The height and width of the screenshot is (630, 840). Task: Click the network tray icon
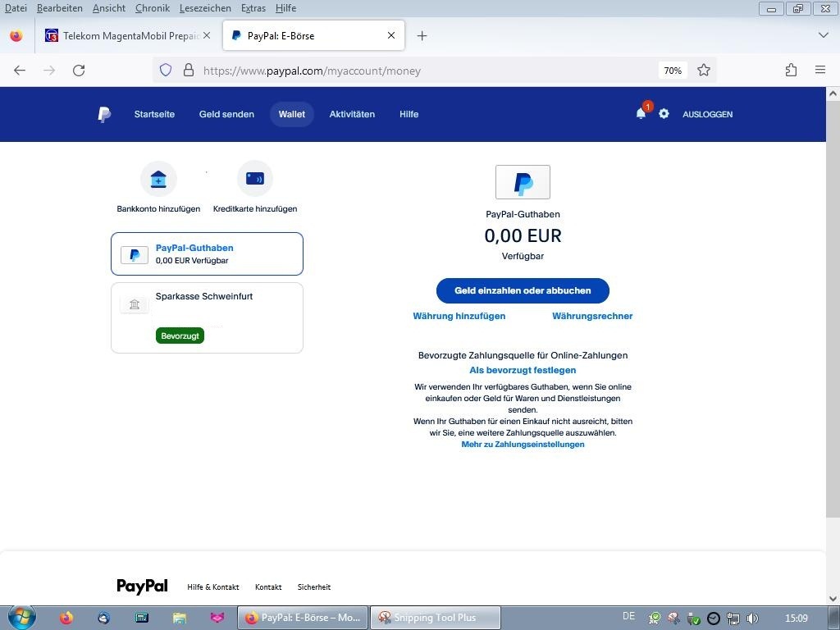pyautogui.click(x=733, y=619)
